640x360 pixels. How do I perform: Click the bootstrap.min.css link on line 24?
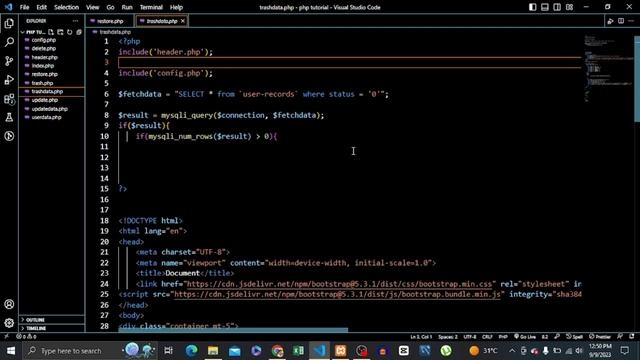[x=340, y=284]
